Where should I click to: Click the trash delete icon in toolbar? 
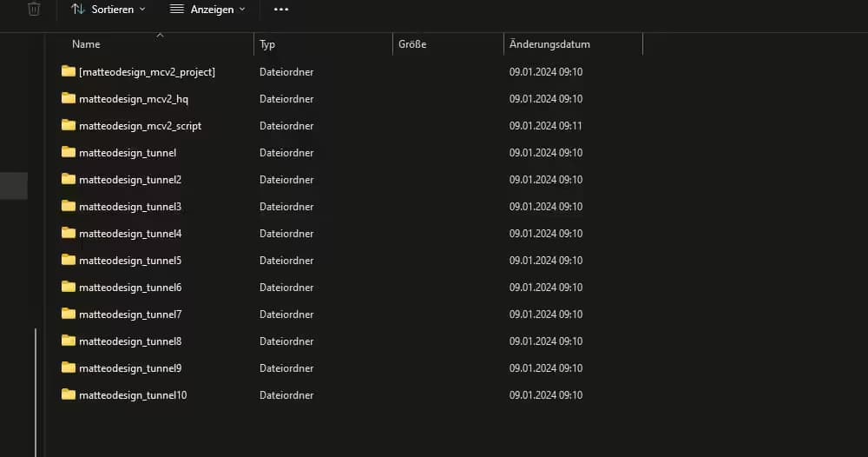click(34, 10)
